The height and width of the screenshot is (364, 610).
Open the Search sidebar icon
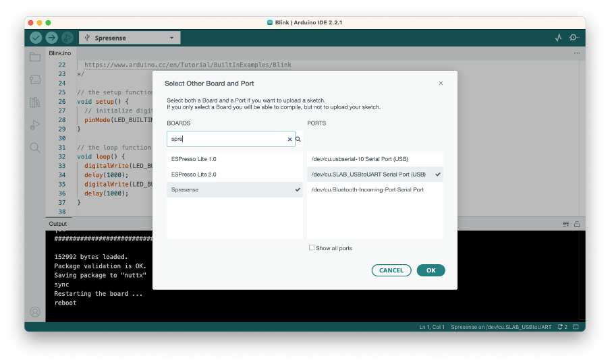click(35, 148)
